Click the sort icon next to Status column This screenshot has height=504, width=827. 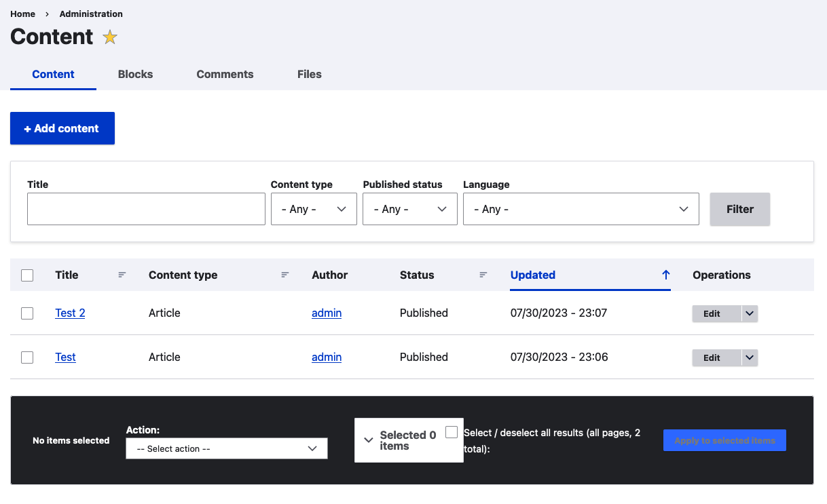[x=483, y=275]
